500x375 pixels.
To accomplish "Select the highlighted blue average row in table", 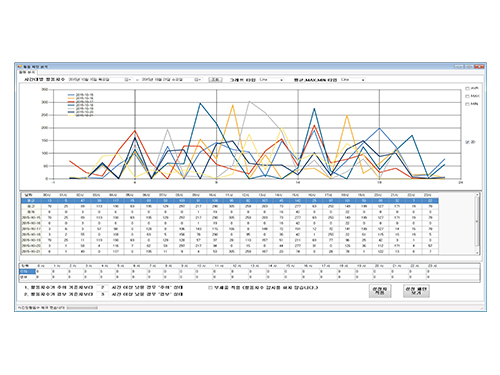I will pos(230,201).
